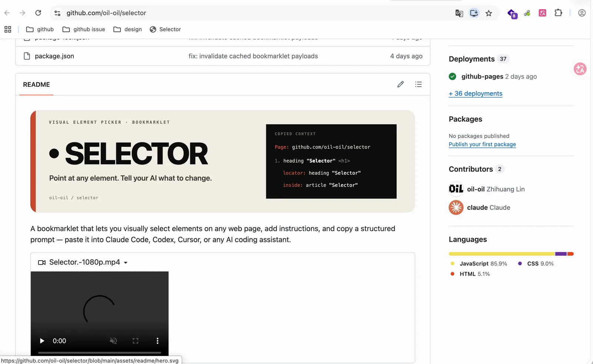The image size is (593, 364).
Task: Open video more options menu
Action: 158,341
